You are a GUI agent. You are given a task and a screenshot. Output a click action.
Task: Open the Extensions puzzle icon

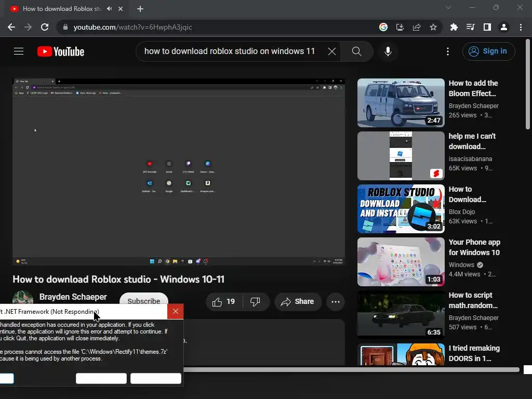click(454, 27)
